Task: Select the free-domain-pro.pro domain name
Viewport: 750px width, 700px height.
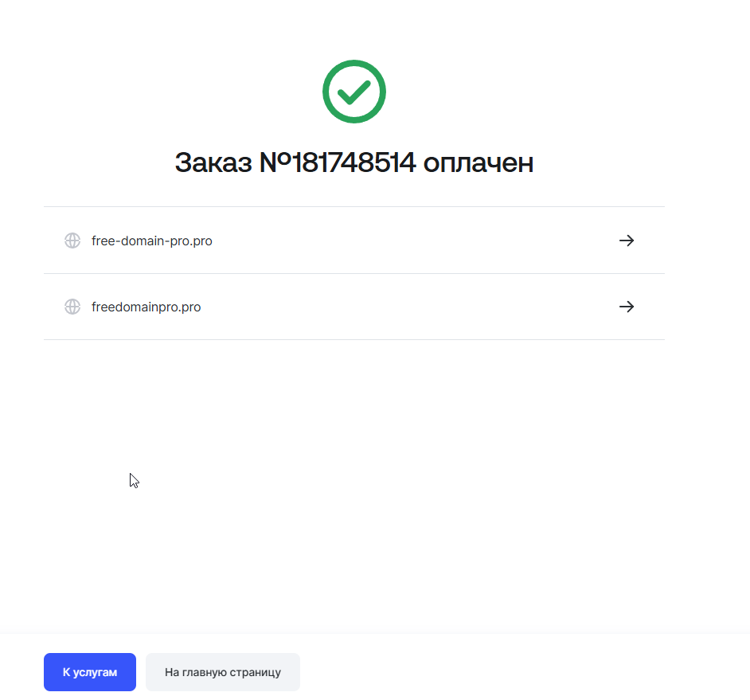Action: (x=151, y=241)
